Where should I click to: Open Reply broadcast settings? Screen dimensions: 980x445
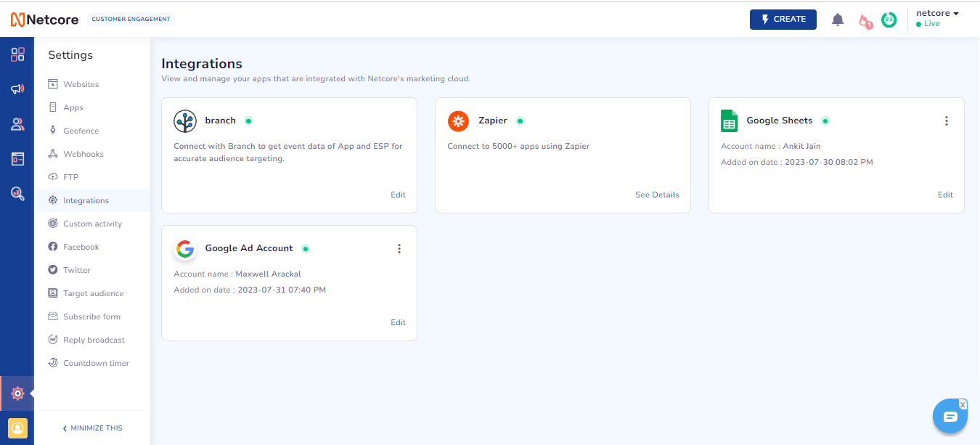(x=94, y=340)
